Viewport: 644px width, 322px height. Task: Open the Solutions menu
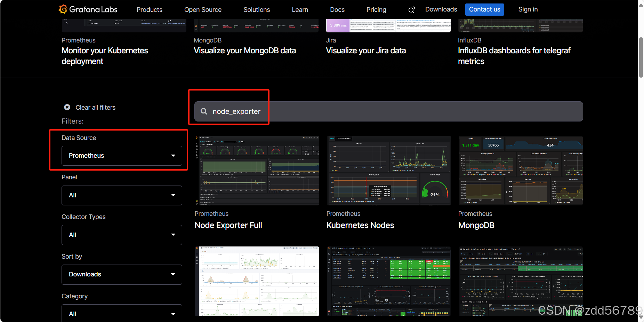coord(257,9)
